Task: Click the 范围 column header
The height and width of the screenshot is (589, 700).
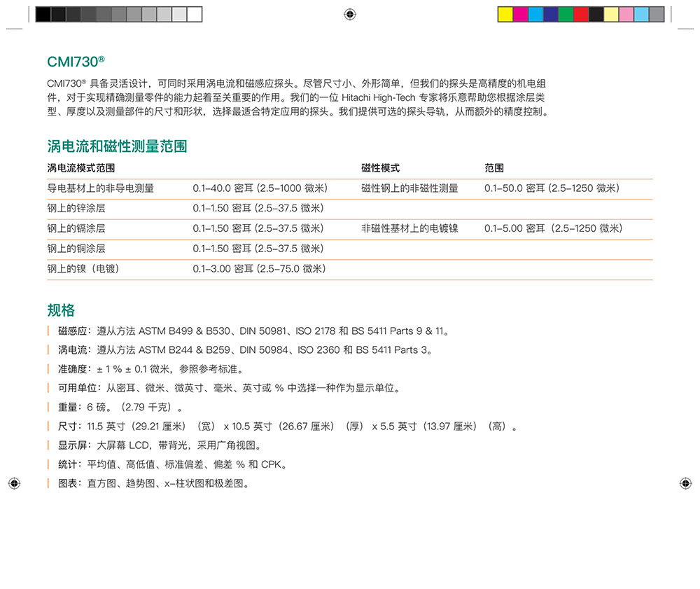Action: click(x=494, y=168)
